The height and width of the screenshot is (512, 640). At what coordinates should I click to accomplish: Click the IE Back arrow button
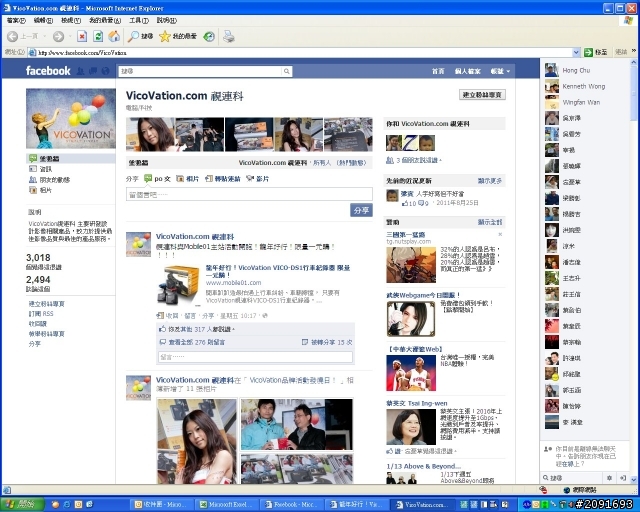(13, 37)
